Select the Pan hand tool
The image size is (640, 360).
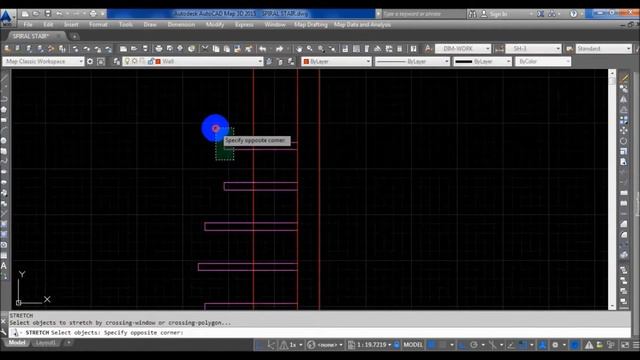tap(299, 49)
